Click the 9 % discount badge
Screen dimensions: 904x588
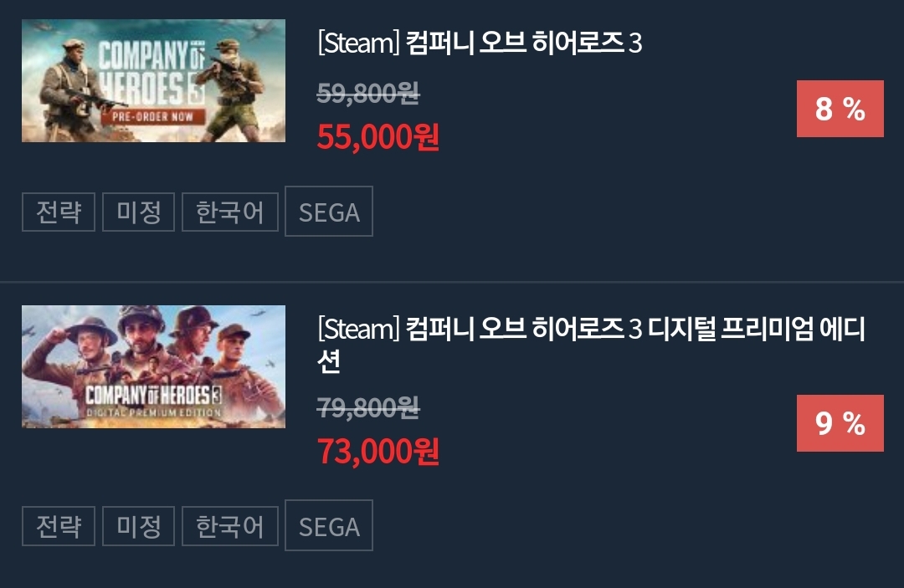tap(840, 423)
